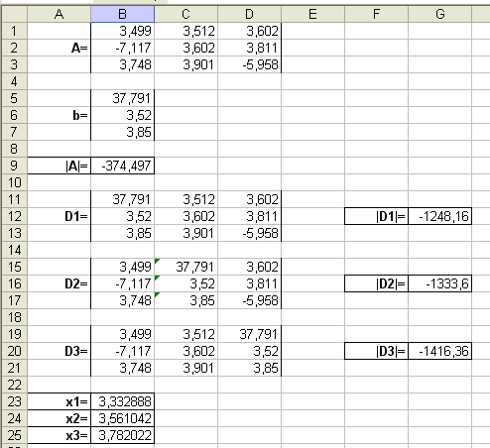This screenshot has height=448, width=490.
Task: Click the value -1248,16 in G12
Action: click(439, 216)
